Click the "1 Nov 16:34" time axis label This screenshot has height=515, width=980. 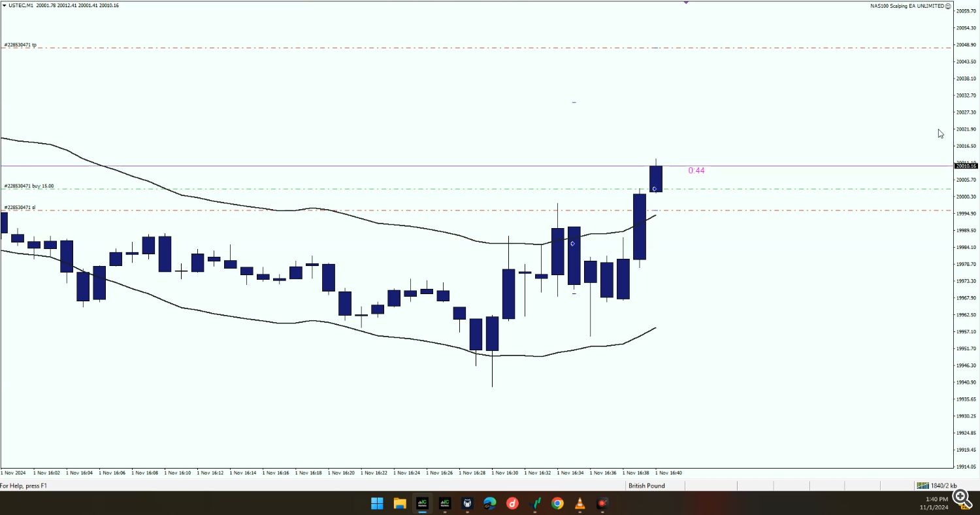tap(570, 473)
